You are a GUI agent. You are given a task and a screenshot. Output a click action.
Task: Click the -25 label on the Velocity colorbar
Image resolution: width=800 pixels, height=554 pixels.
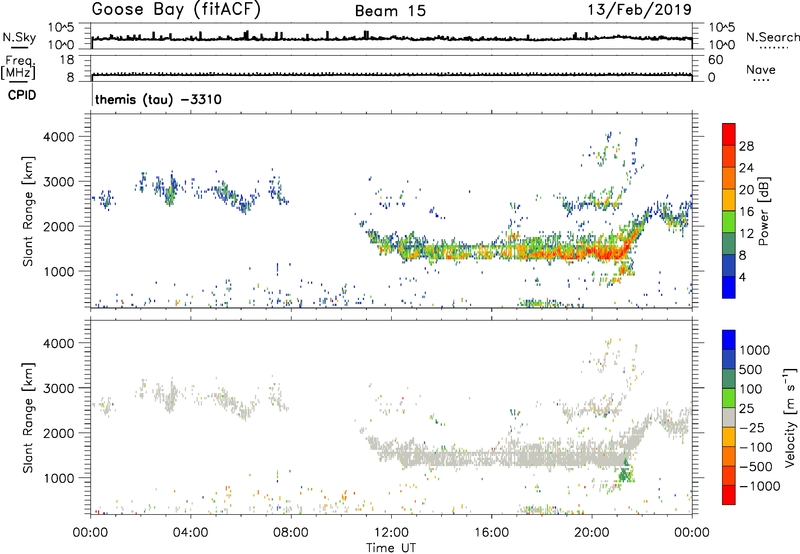pos(752,428)
